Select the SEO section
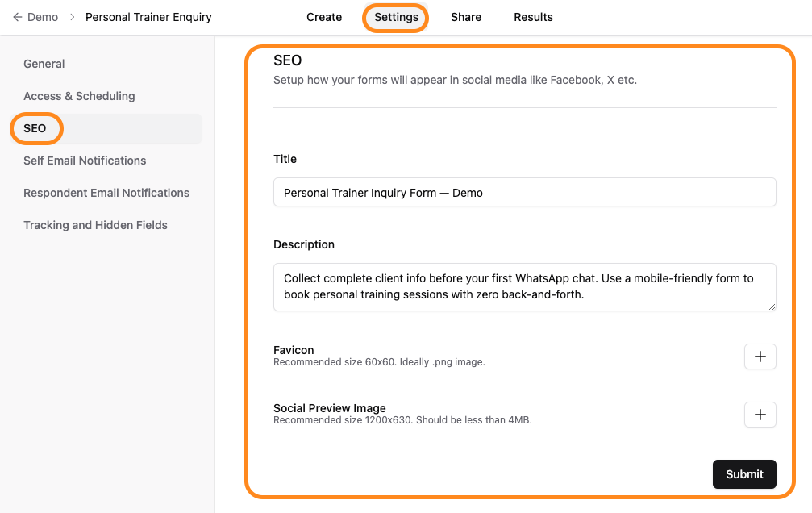This screenshot has width=812, height=513. coord(35,128)
